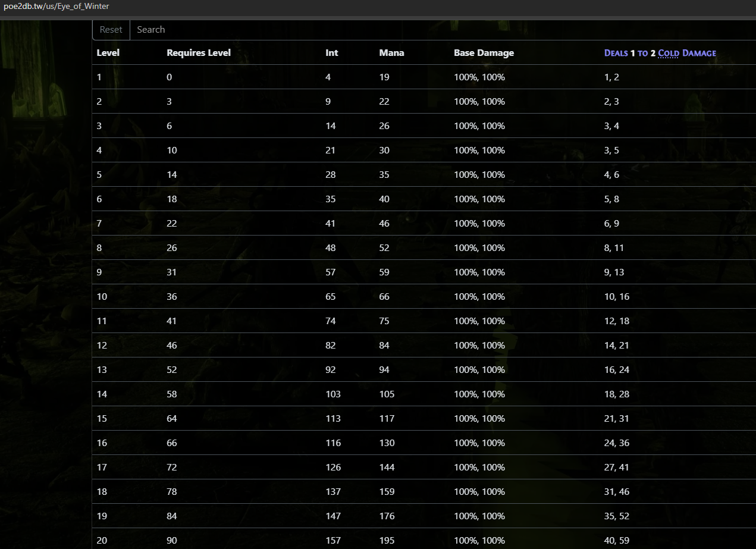Click Int value 21
The image size is (756, 549).
[331, 150]
